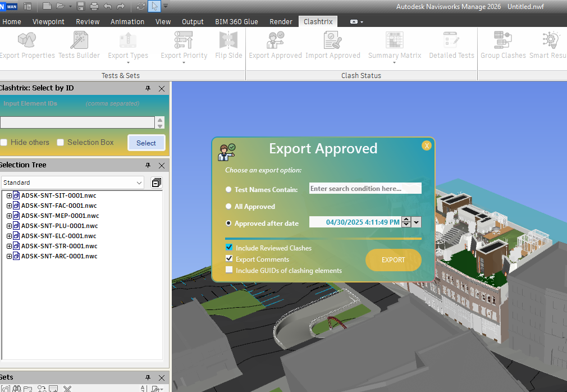567x392 pixels.
Task: Click the Import Approved icon
Action: click(333, 41)
